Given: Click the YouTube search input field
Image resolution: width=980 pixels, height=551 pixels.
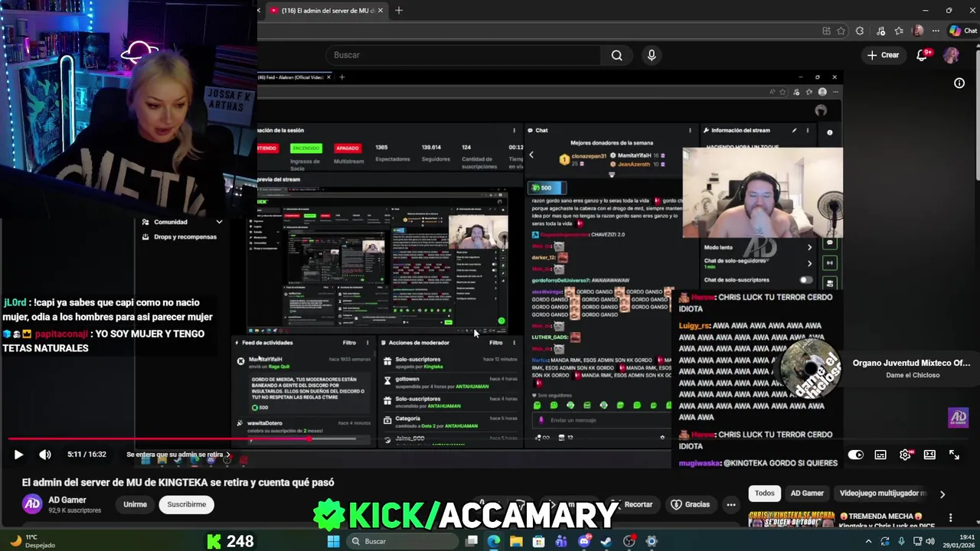Looking at the screenshot, I should click(x=463, y=55).
